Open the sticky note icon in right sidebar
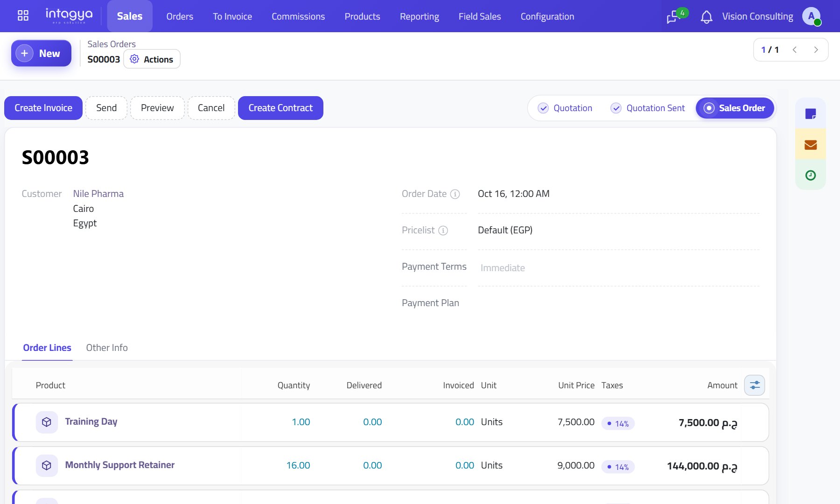The height and width of the screenshot is (504, 840). (x=811, y=113)
